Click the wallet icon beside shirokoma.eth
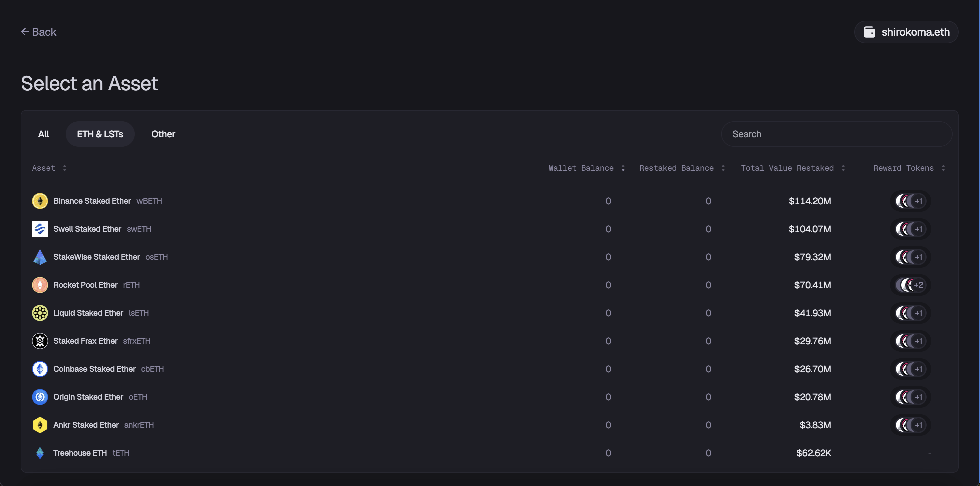Screen dimensions: 980x486 (x=869, y=32)
